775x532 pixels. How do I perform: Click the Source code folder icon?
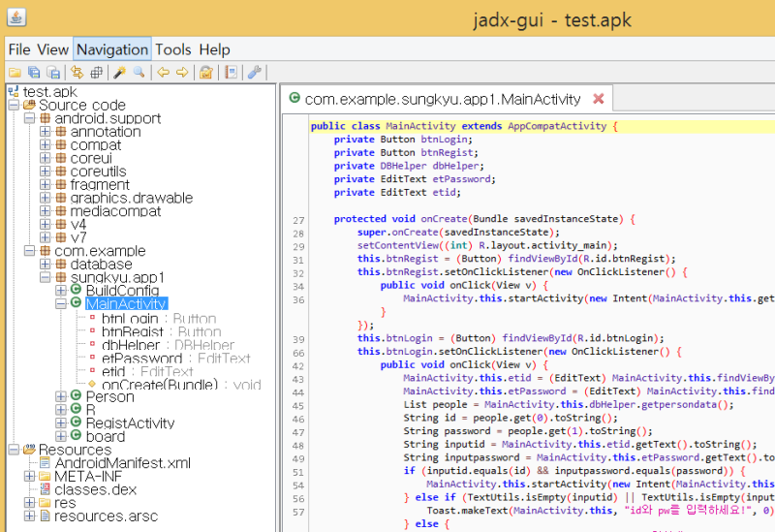click(30, 105)
